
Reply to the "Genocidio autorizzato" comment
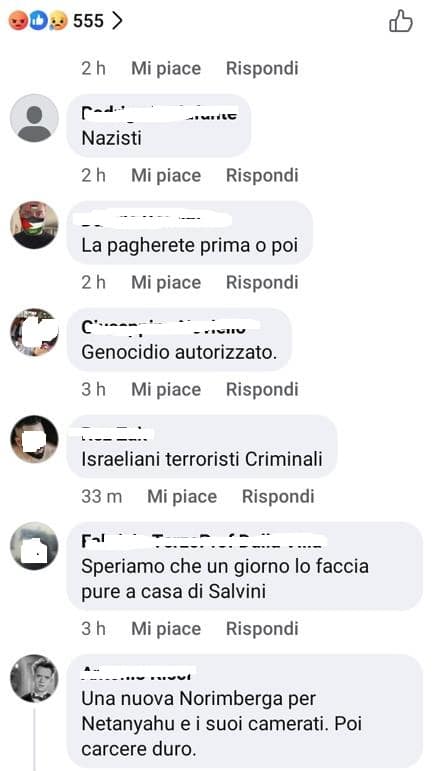[262, 389]
